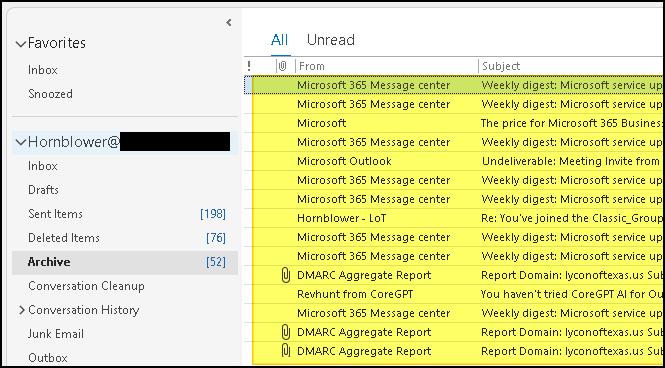The height and width of the screenshot is (368, 665).
Task: Sort by the Importance exclamation column icon
Action: (x=249, y=66)
